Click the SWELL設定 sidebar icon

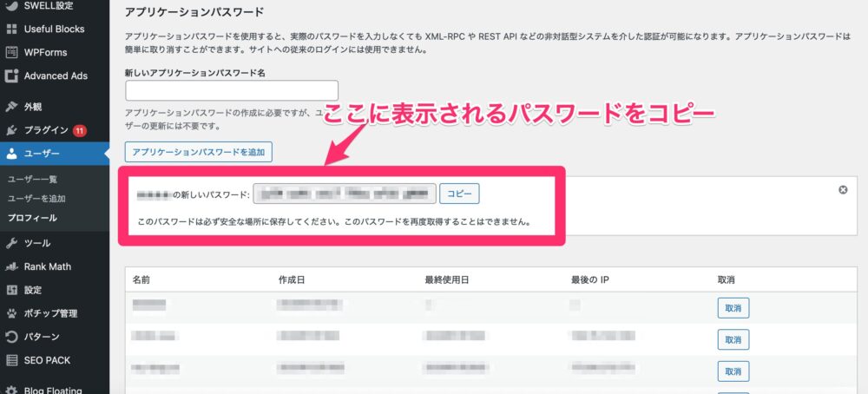click(12, 6)
